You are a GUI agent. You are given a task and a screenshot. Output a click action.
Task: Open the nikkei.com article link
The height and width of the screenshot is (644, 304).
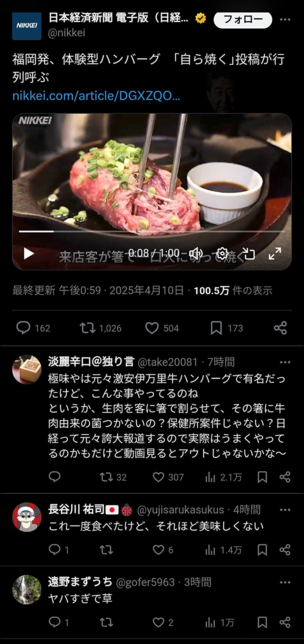coord(96,96)
